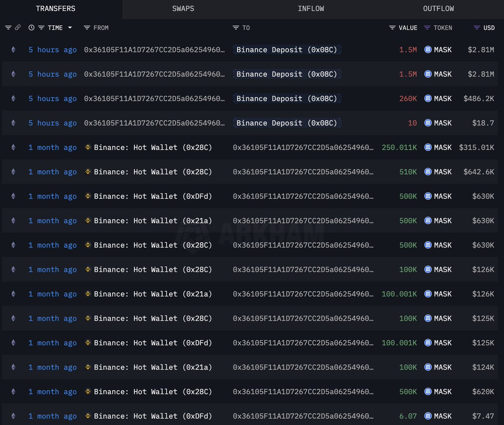Screen dimensions: 504x425
Task: Click the $18.7 USD cell
Action: (483, 123)
